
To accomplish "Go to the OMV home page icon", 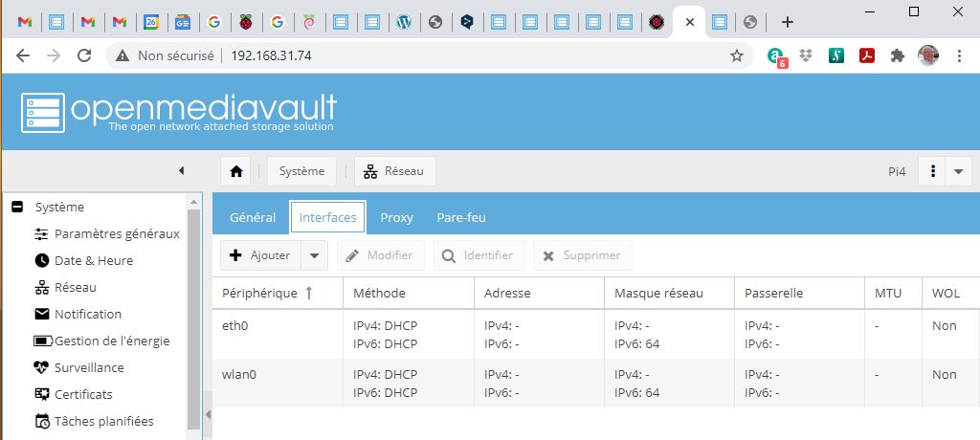I will pos(235,171).
